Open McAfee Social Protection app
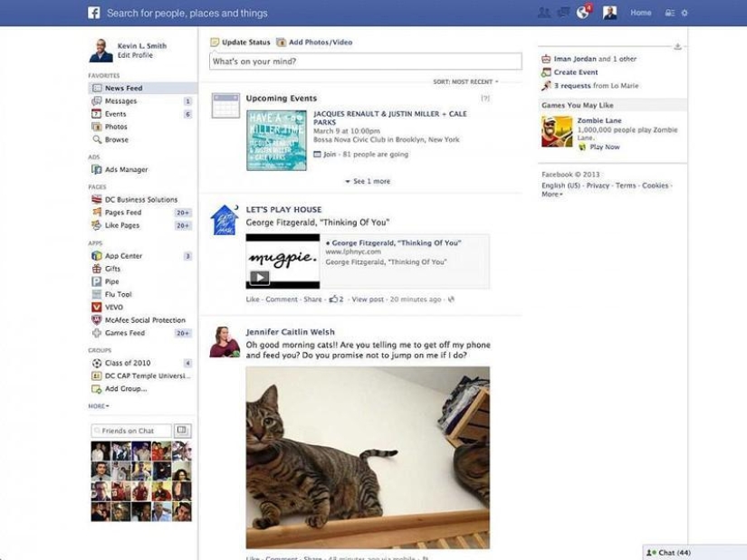This screenshot has width=747, height=560. [x=144, y=320]
